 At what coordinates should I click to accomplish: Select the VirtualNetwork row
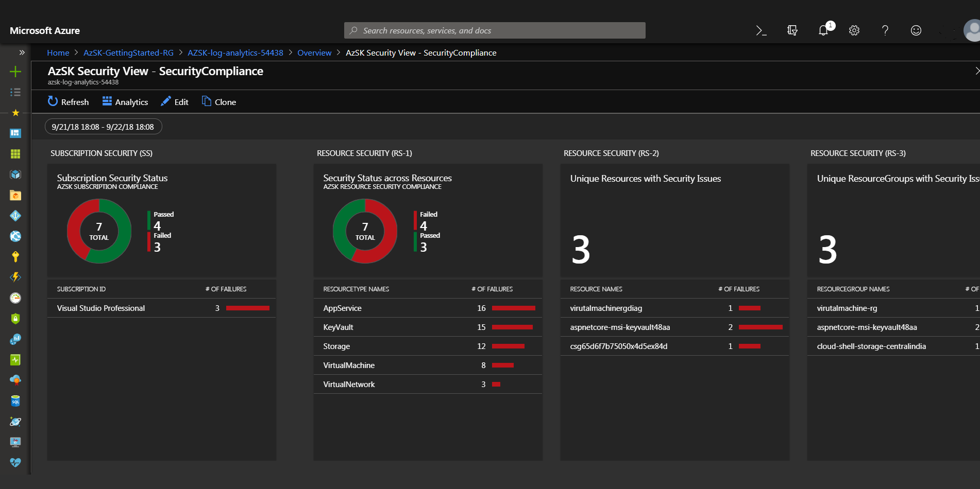(x=428, y=384)
